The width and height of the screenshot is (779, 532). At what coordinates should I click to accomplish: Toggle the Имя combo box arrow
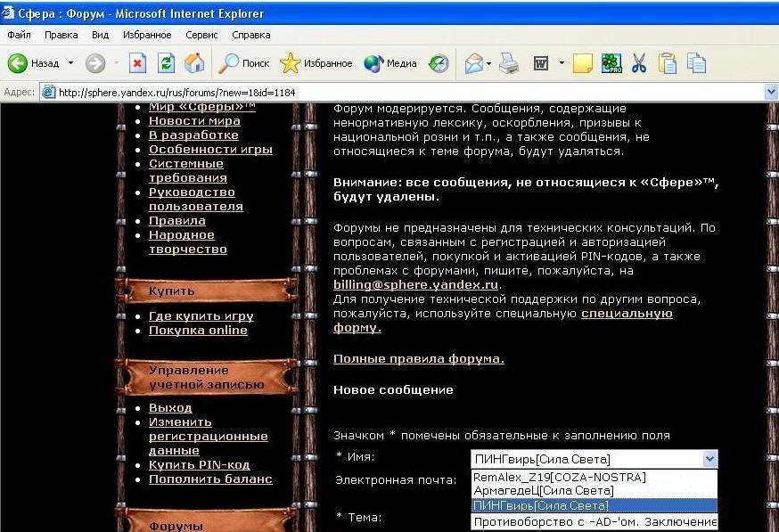710,459
